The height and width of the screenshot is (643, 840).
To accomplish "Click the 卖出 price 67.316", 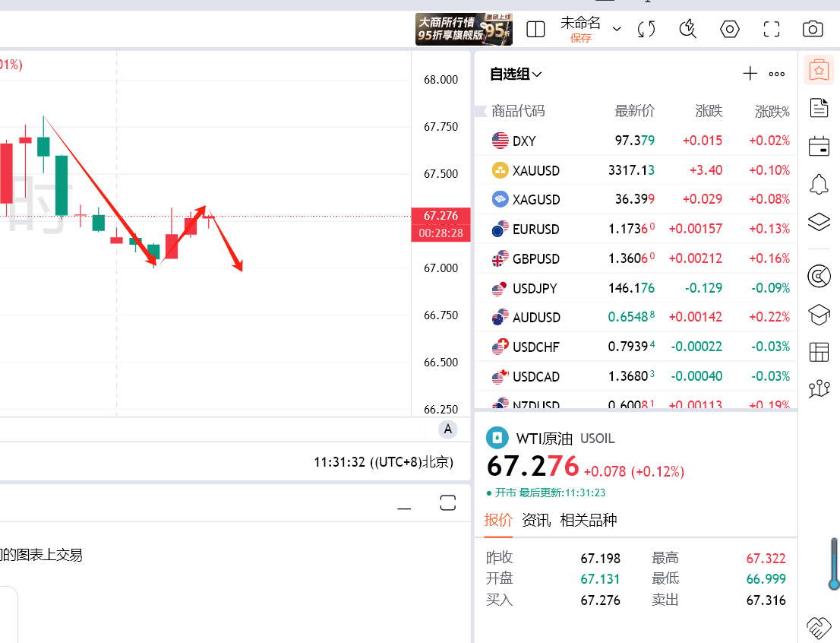I will pyautogui.click(x=766, y=600).
